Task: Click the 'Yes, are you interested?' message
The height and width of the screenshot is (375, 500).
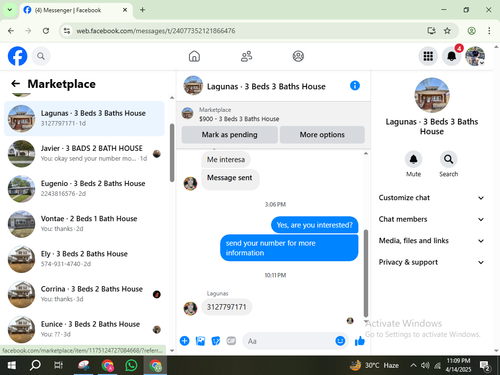Action: pyautogui.click(x=314, y=225)
